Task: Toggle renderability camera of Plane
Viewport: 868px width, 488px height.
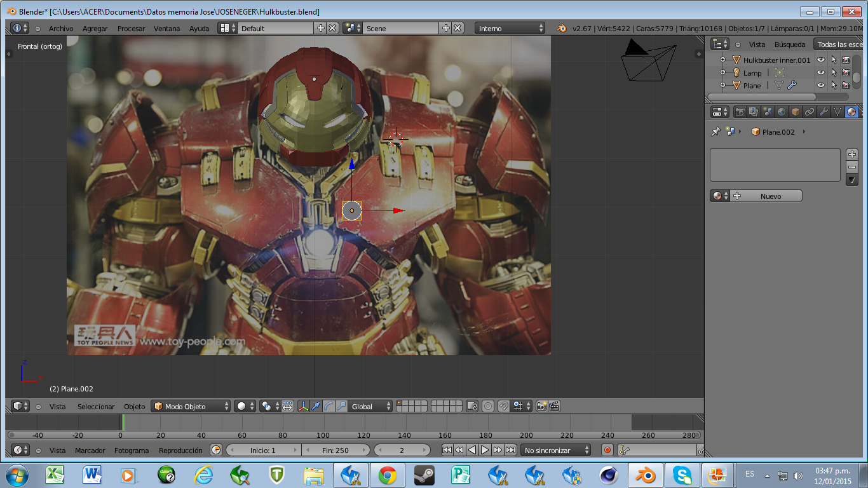Action: 846,85
